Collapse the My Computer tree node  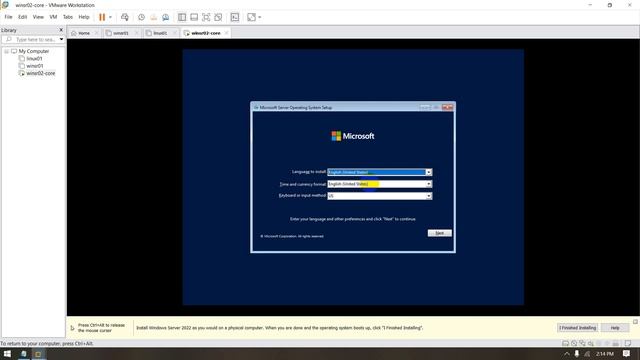tap(7, 51)
